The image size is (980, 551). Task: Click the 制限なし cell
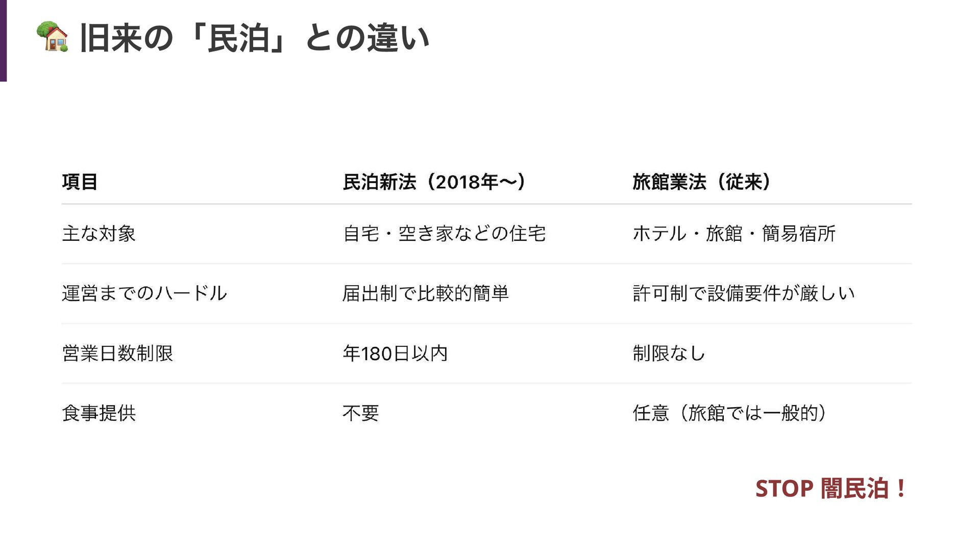click(x=669, y=353)
